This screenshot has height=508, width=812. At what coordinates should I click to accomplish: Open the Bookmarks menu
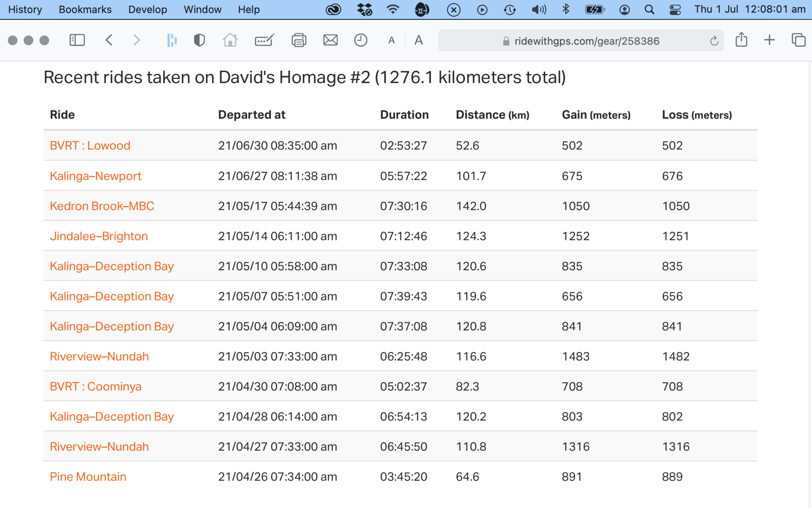click(x=85, y=9)
